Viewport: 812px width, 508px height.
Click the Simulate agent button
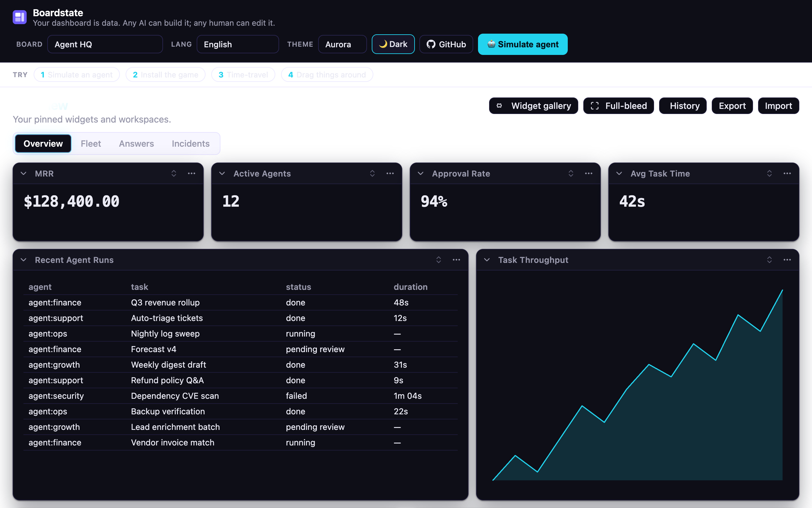(522, 44)
